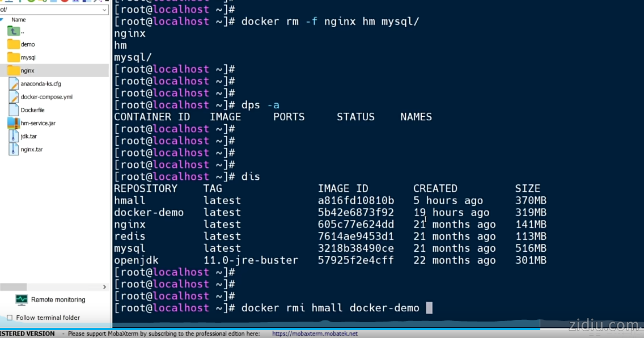Open the parent directory '..' folder icon

click(x=13, y=31)
